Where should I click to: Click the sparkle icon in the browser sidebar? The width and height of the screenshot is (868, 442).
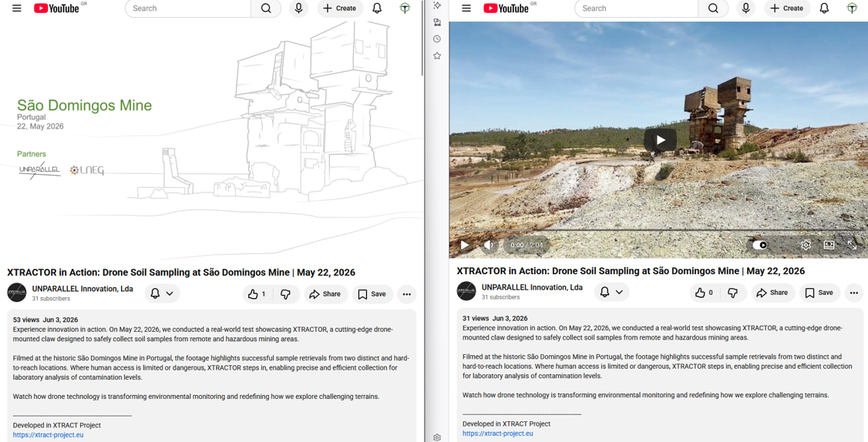(437, 5)
